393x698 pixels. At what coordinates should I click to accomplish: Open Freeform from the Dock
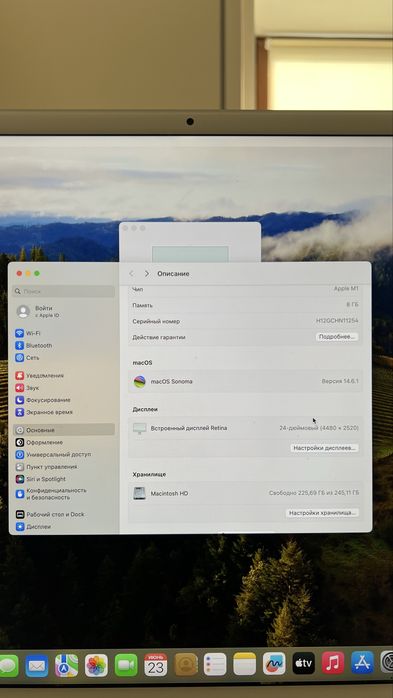(x=274, y=664)
